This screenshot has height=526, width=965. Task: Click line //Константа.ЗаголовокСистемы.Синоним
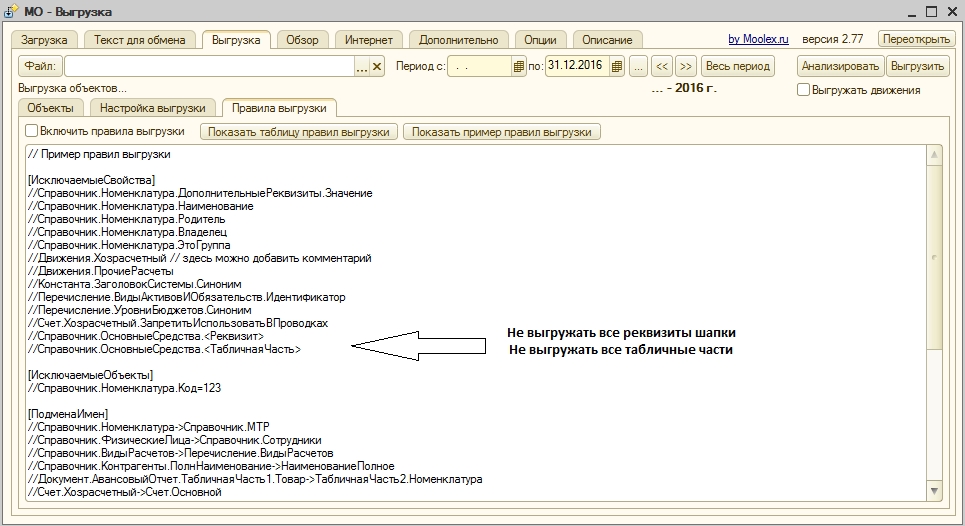coord(135,284)
